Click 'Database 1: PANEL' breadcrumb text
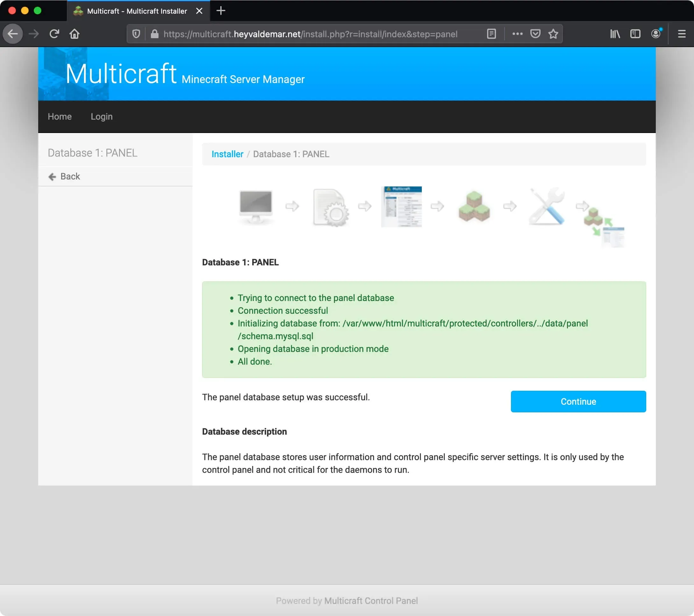 tap(291, 154)
